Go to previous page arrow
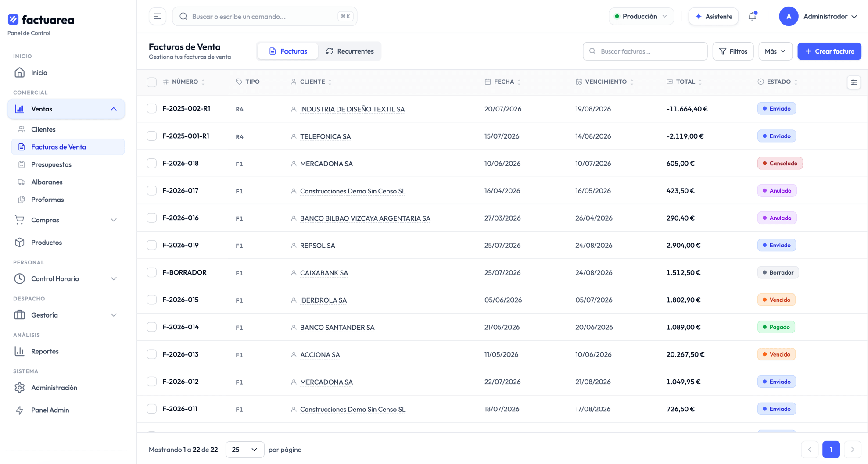 810,450
